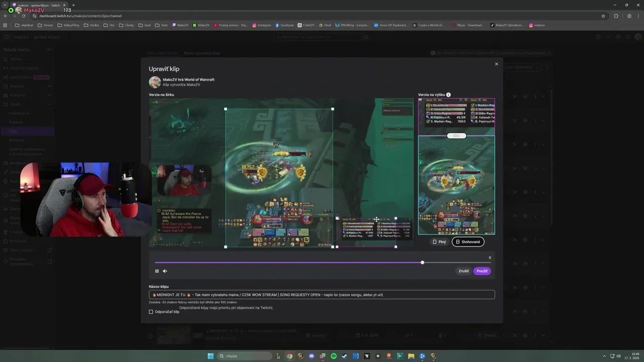Select the Plný layout option
The height and width of the screenshot is (362, 644).
click(439, 242)
